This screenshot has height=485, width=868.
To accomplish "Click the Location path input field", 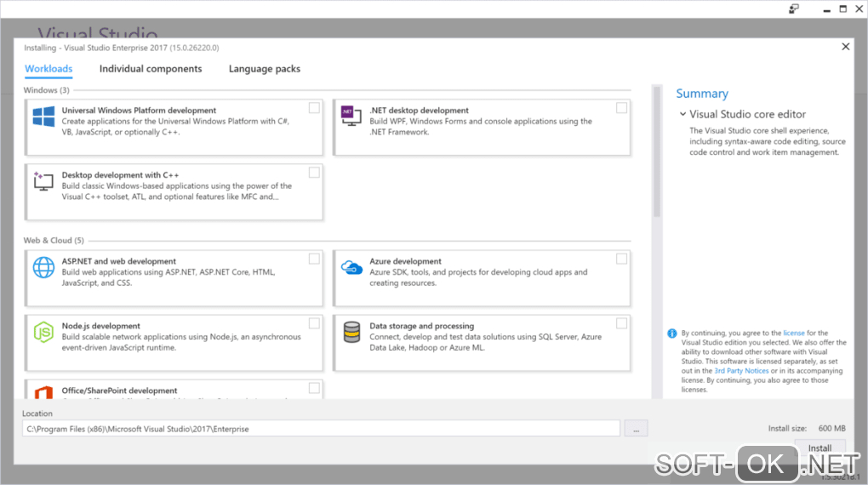I will pos(321,429).
